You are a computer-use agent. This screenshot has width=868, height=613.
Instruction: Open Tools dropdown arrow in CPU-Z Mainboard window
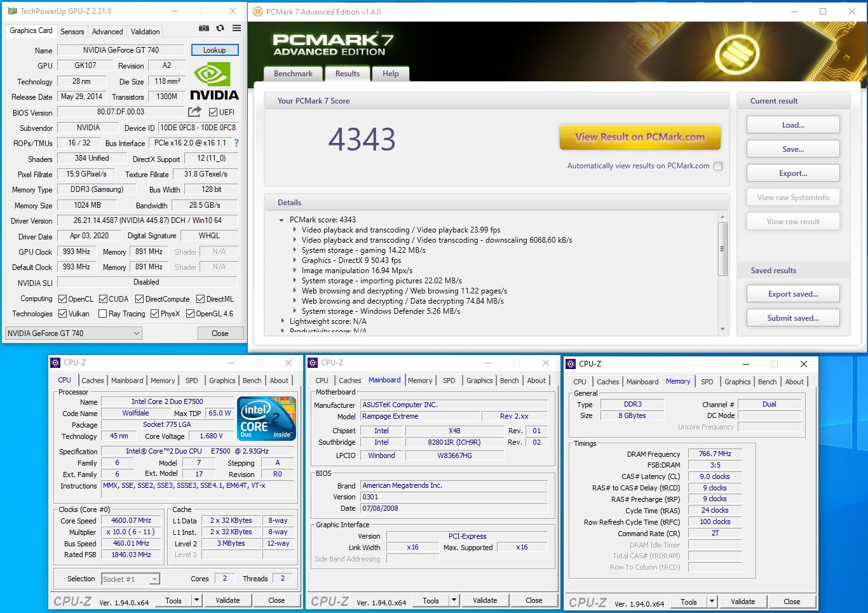454,600
